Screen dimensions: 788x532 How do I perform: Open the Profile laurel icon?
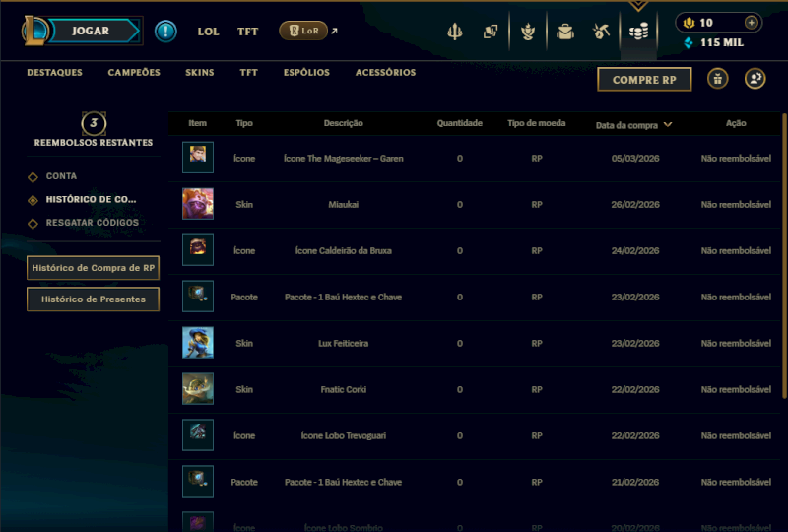coord(528,32)
